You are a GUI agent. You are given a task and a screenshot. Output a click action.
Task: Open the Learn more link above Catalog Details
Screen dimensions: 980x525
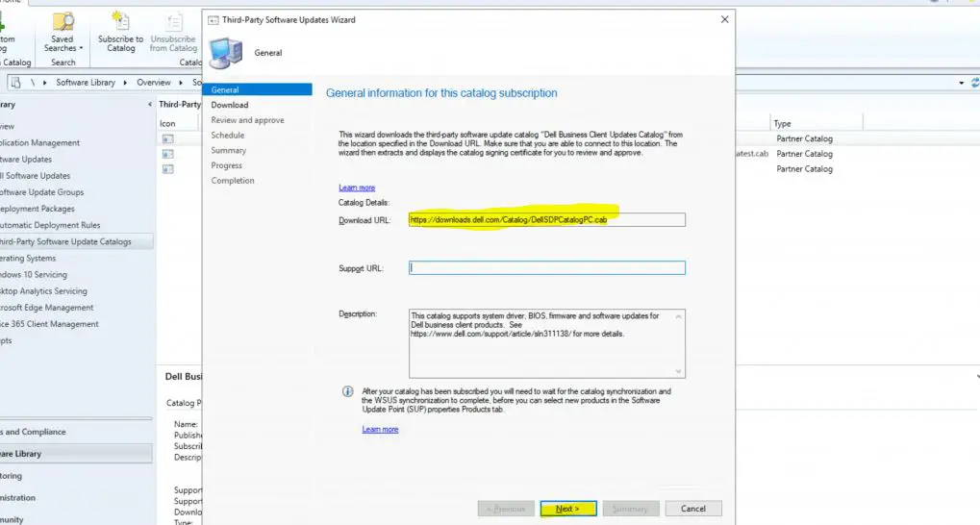point(357,187)
